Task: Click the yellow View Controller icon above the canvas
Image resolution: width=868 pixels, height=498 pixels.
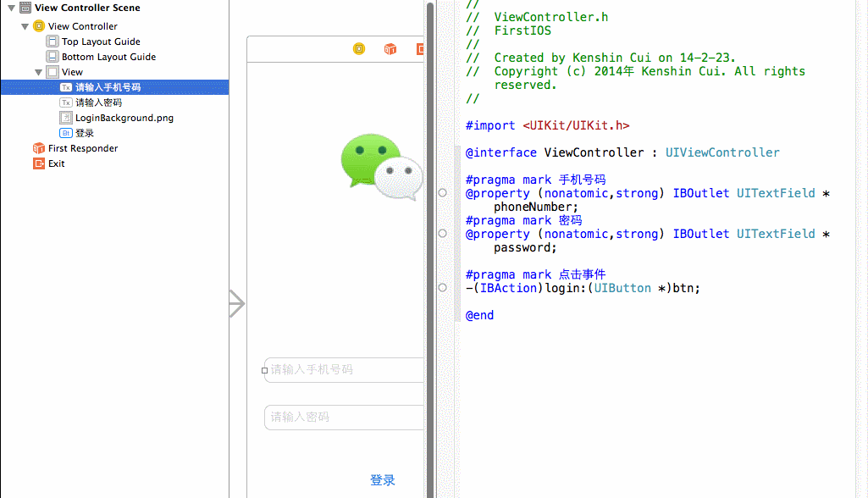Action: [x=359, y=49]
